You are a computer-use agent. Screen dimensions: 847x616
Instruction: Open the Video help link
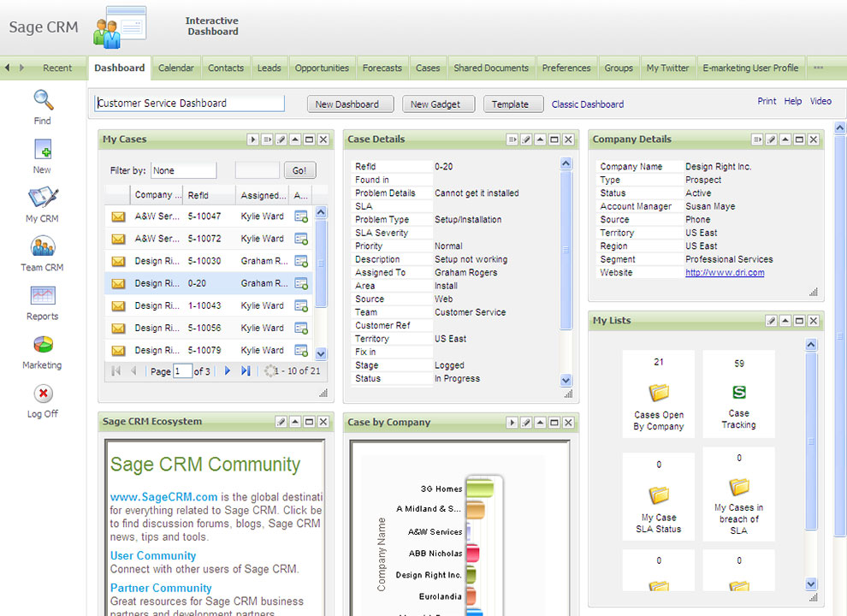[x=820, y=101]
